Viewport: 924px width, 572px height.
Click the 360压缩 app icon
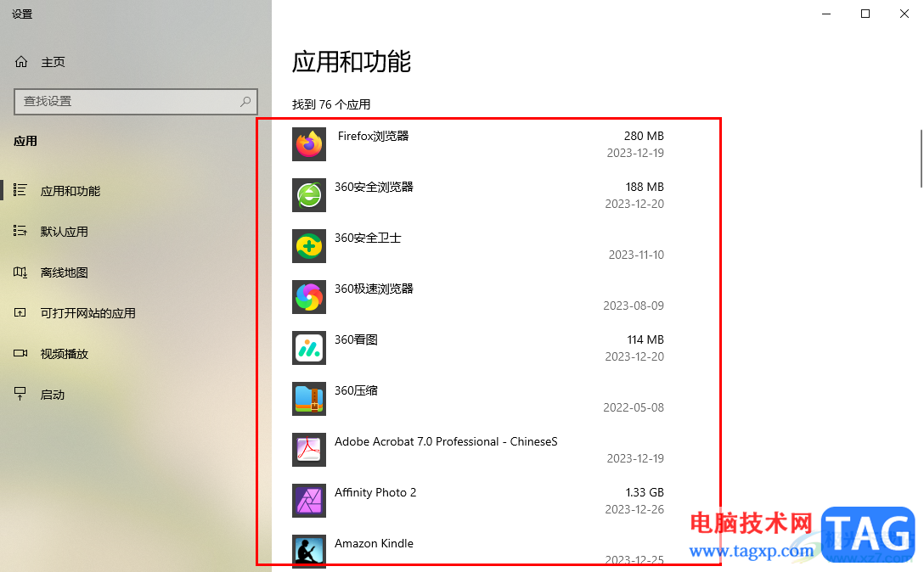point(309,399)
